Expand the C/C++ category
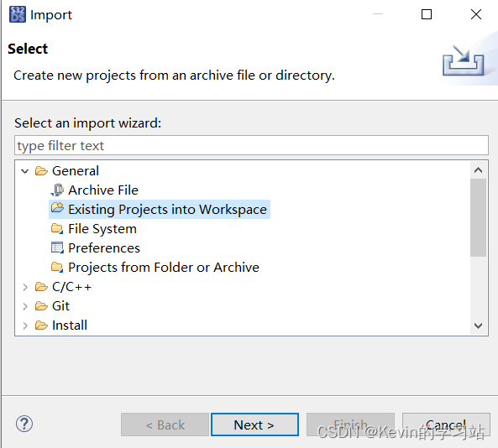This screenshot has height=448, width=498. 25,287
